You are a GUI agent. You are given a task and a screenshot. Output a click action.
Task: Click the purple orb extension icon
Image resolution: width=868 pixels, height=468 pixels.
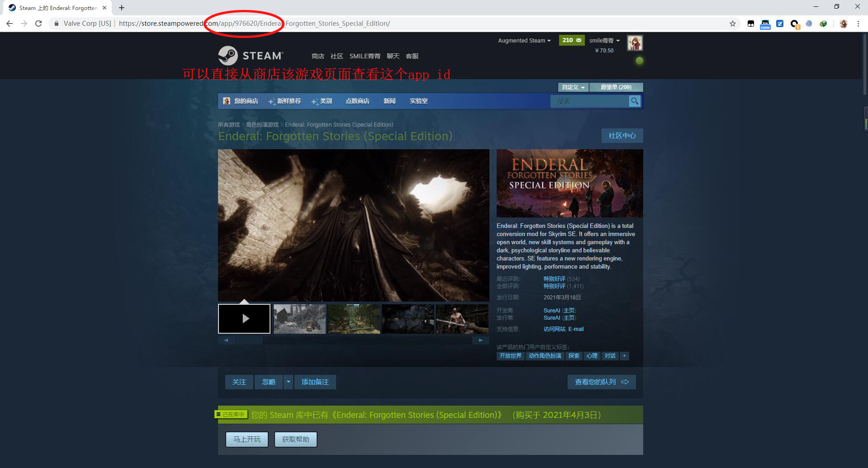point(809,24)
